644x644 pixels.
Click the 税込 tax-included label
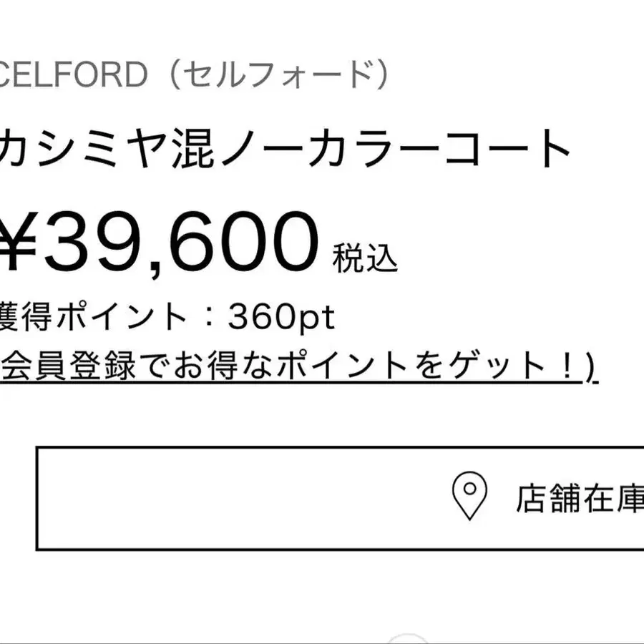[x=365, y=258]
